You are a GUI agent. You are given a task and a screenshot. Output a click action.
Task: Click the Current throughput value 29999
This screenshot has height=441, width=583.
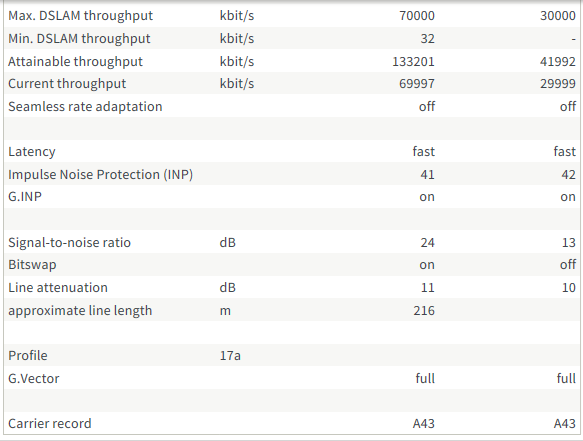click(x=558, y=84)
